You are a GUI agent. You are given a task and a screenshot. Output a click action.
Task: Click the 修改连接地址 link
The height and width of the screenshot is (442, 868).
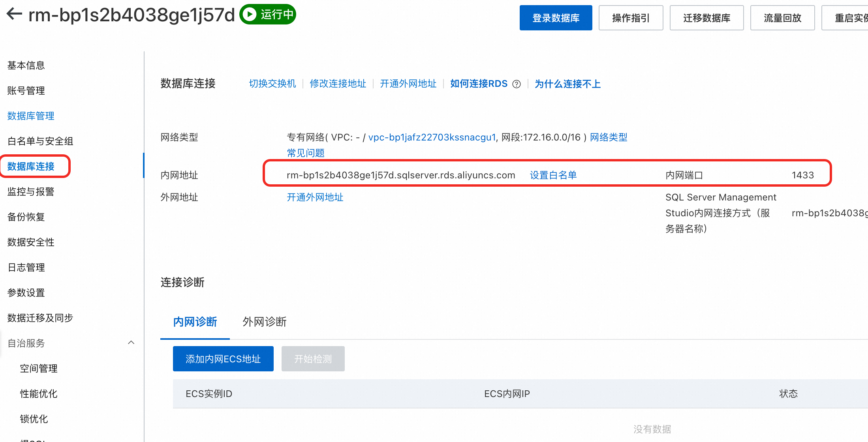pyautogui.click(x=338, y=84)
